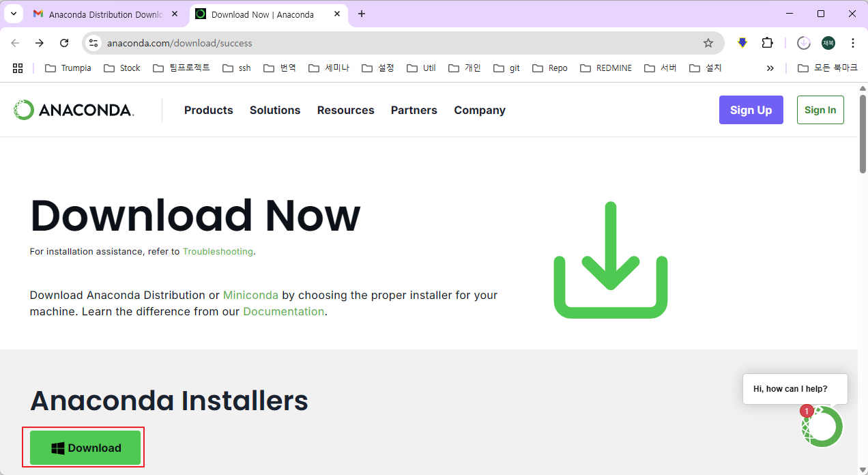Open Chrome three-dot menu
The image size is (868, 475).
click(x=853, y=43)
